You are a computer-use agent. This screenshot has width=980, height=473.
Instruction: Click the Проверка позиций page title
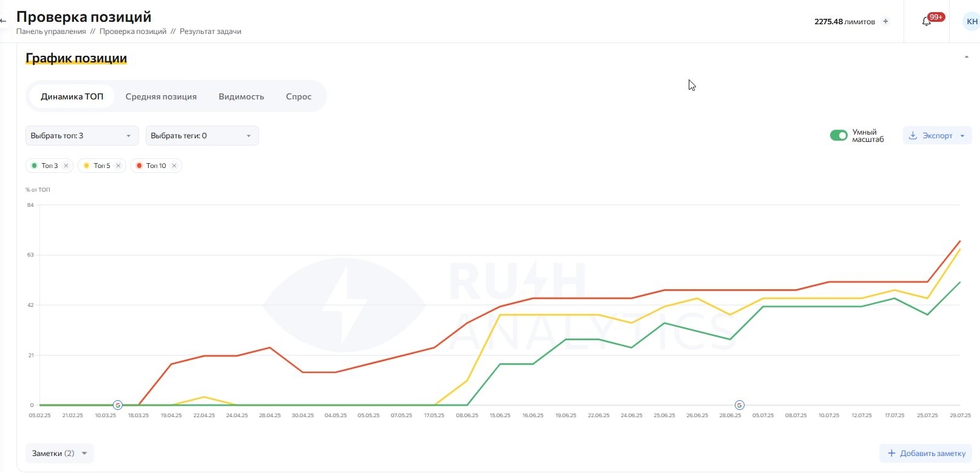(x=84, y=16)
